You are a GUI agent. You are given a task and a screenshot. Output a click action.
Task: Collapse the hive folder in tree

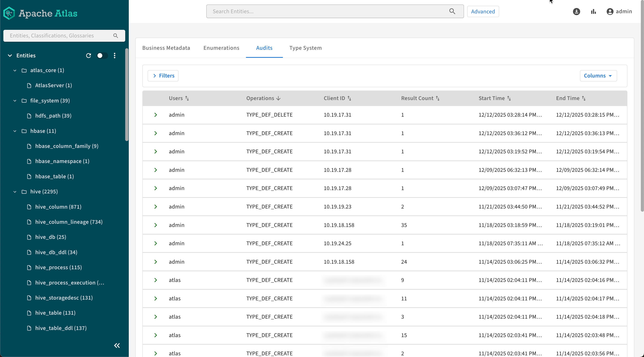[15, 192]
